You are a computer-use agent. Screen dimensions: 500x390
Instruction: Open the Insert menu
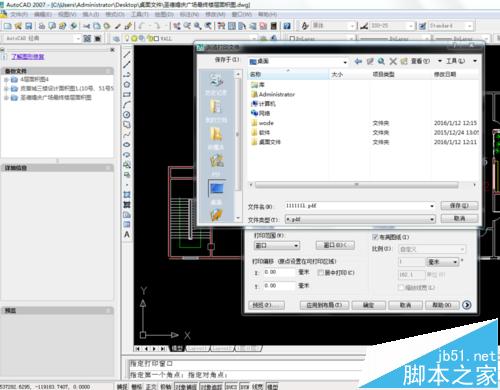91,14
